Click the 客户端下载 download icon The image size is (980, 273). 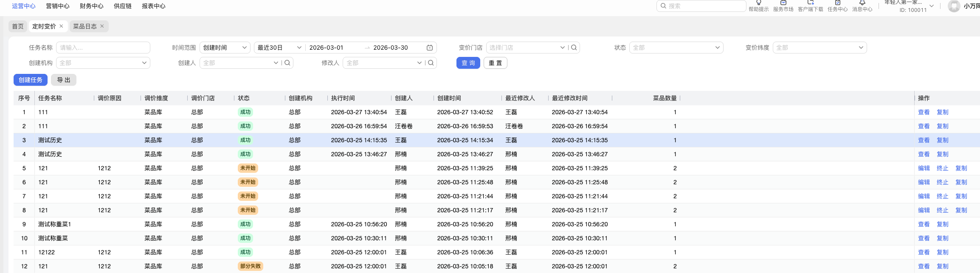click(x=810, y=3)
